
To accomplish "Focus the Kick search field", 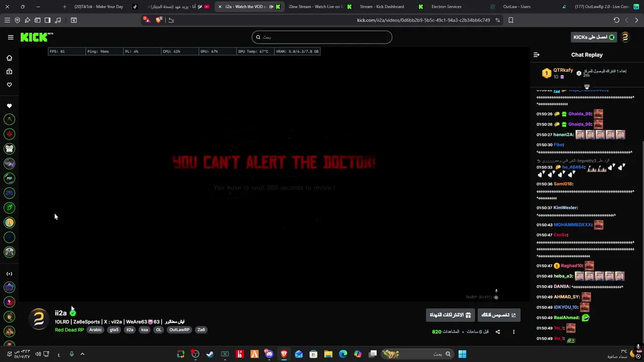I will coord(322,37).
